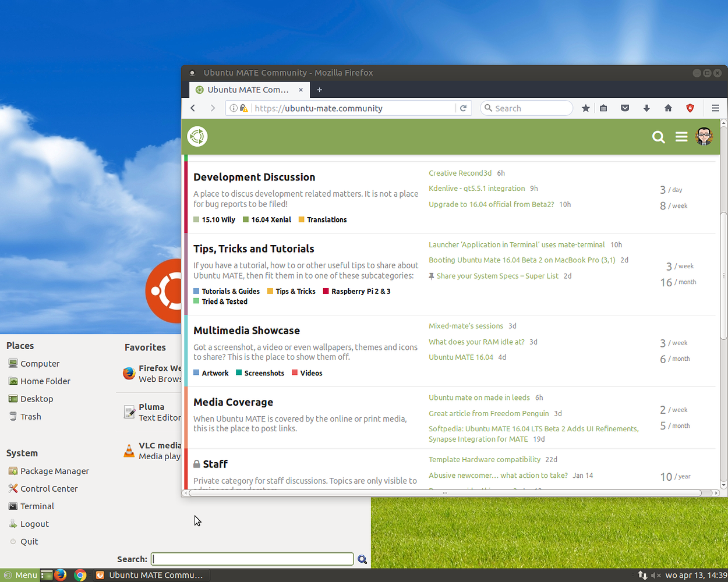Launch Package Manager from System

click(x=48, y=471)
